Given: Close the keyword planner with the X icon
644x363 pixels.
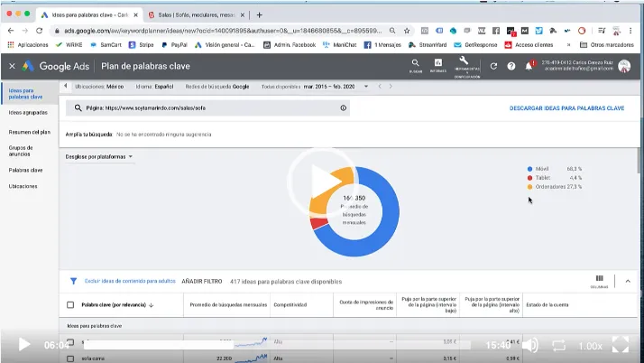Looking at the screenshot, I should click(12, 66).
